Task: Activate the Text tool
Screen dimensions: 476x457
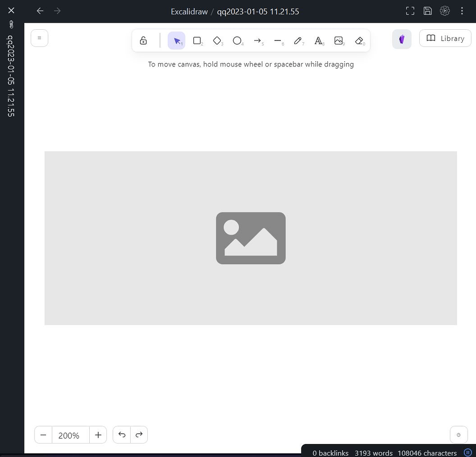Action: tap(319, 40)
